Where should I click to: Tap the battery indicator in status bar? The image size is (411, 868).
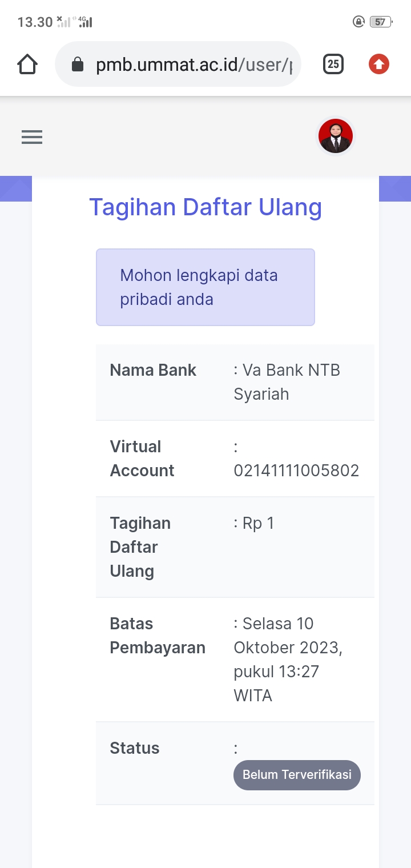[x=380, y=22]
